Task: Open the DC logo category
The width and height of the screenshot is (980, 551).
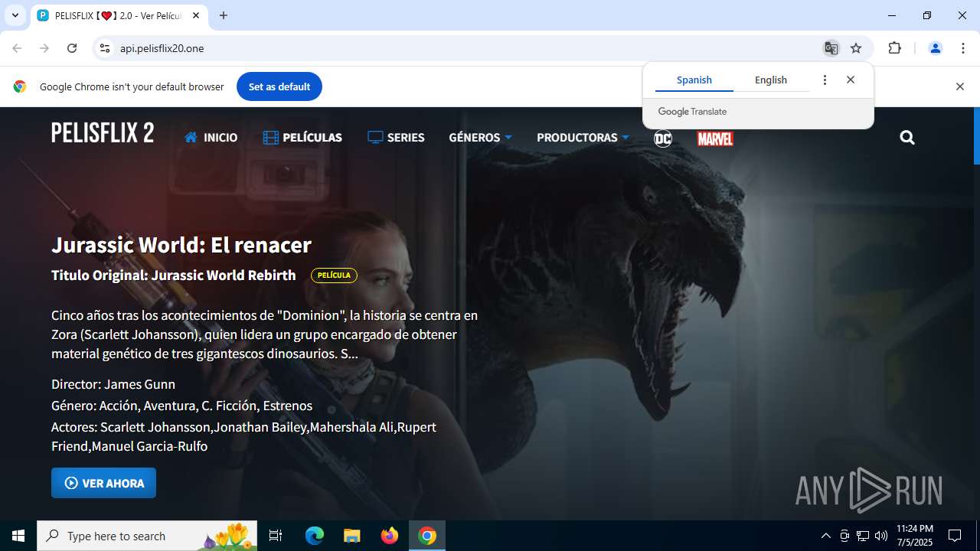Action: [663, 138]
